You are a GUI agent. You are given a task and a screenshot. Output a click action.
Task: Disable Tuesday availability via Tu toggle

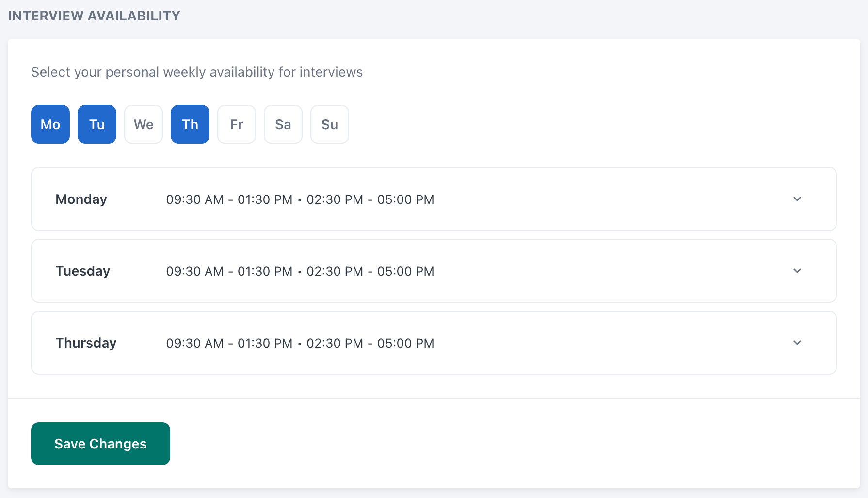pyautogui.click(x=96, y=124)
